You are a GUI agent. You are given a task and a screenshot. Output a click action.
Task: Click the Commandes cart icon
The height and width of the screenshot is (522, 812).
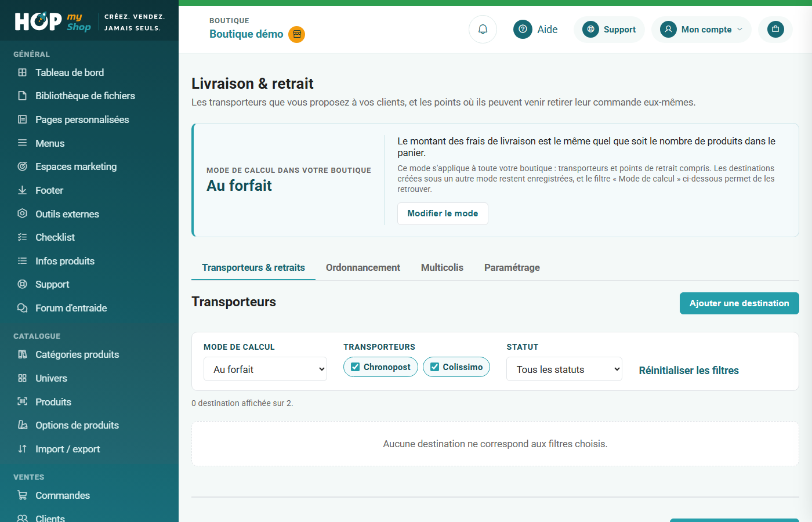click(23, 495)
